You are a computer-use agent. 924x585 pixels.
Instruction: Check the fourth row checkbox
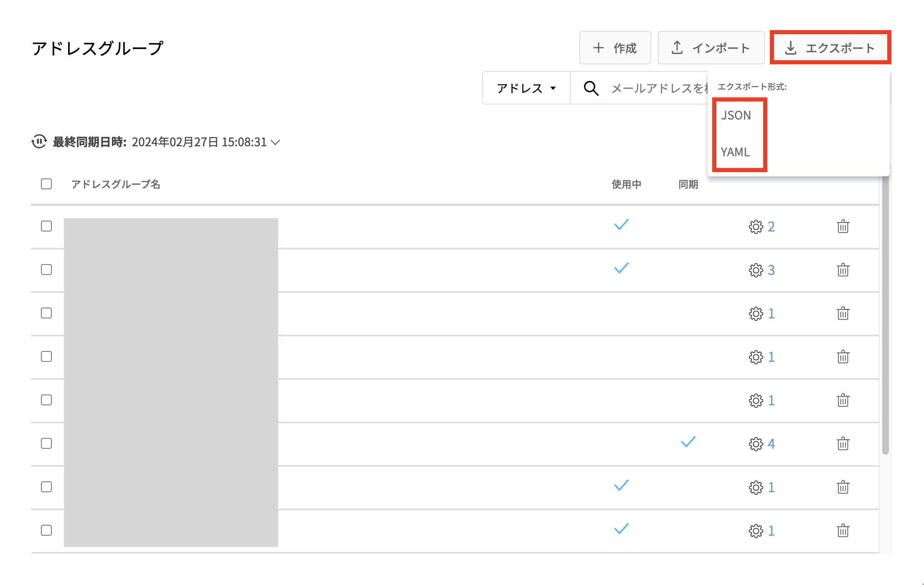46,356
